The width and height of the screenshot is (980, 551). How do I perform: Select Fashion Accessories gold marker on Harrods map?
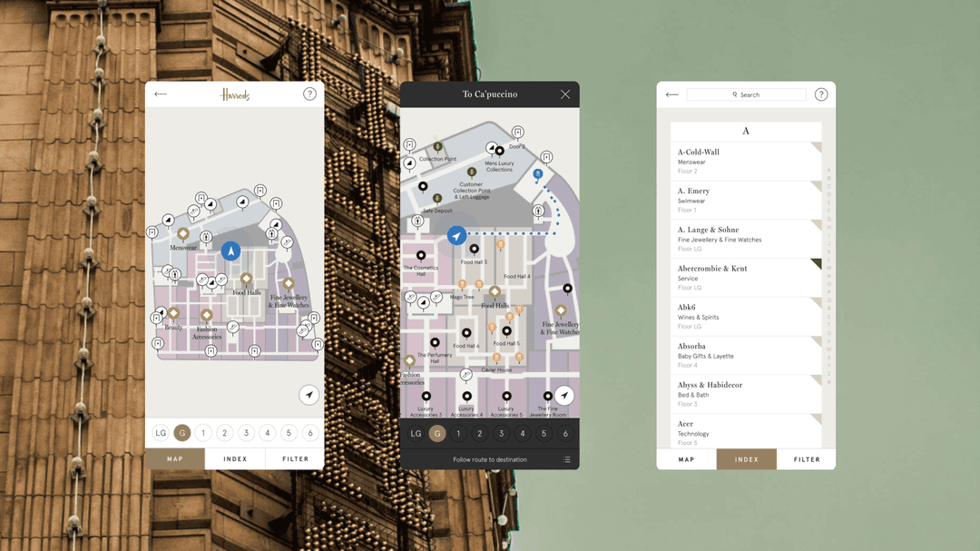coord(207,315)
